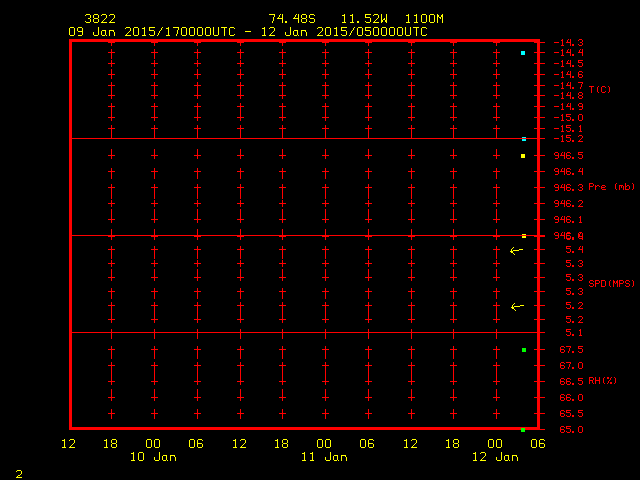
Task: Select the RH(%) axis label
Action: pyautogui.click(x=600, y=381)
